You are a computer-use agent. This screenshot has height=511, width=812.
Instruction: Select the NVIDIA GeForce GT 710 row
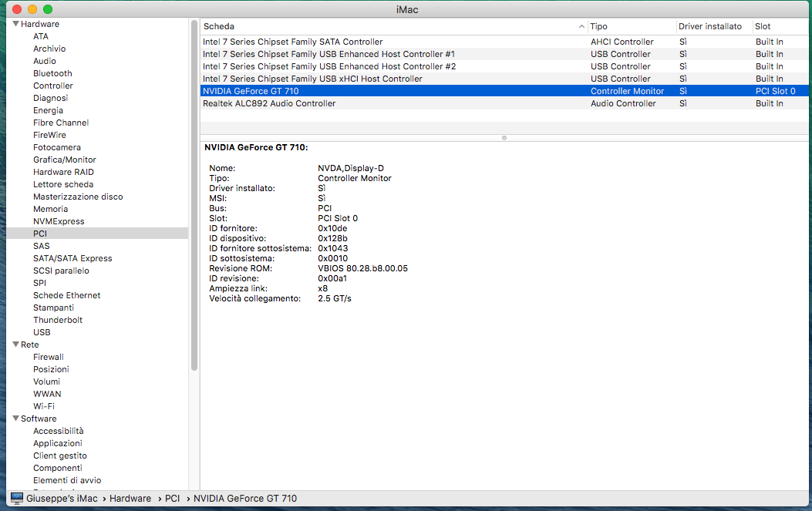[x=504, y=91]
